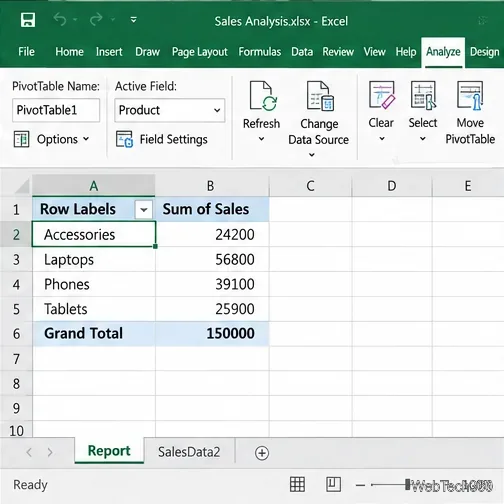Select the Laptops cell
Viewport: 504px width, 504px height.
click(x=94, y=259)
